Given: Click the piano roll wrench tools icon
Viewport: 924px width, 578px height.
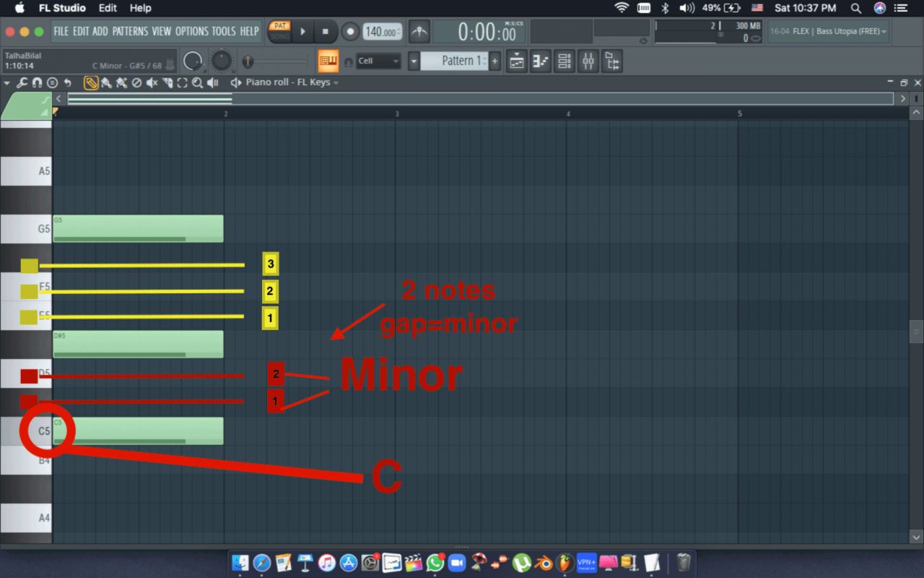Looking at the screenshot, I should click(22, 82).
